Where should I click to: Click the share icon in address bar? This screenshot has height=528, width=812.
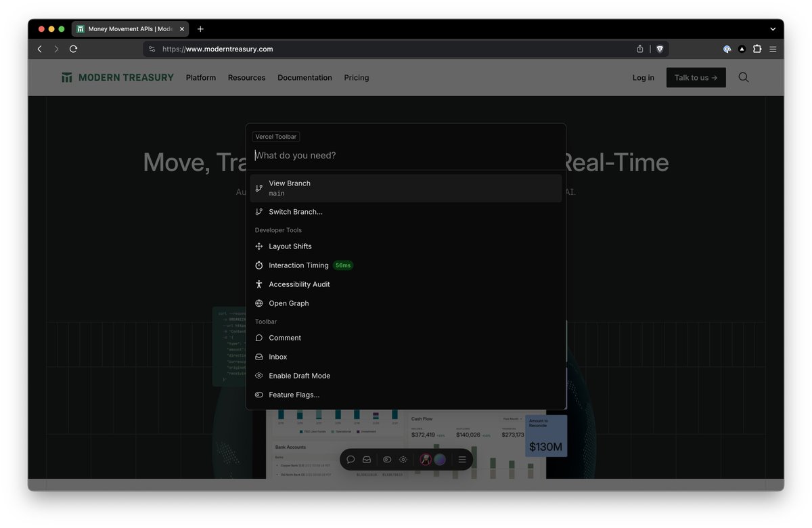pos(640,49)
